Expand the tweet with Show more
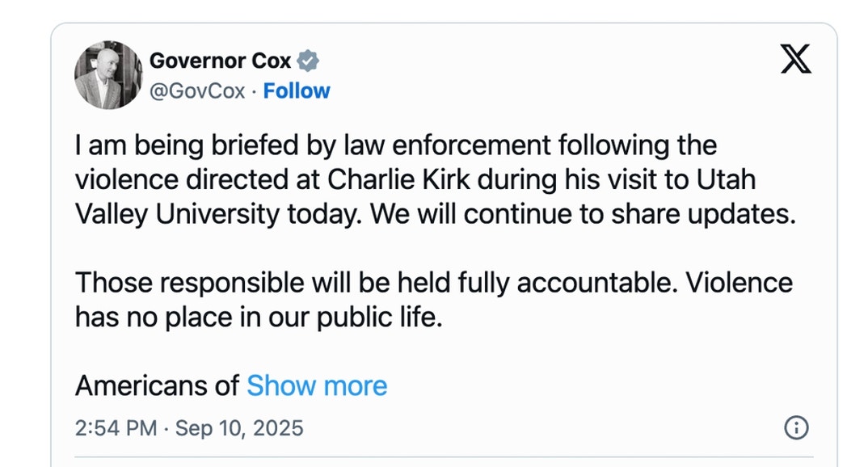 [x=317, y=385]
